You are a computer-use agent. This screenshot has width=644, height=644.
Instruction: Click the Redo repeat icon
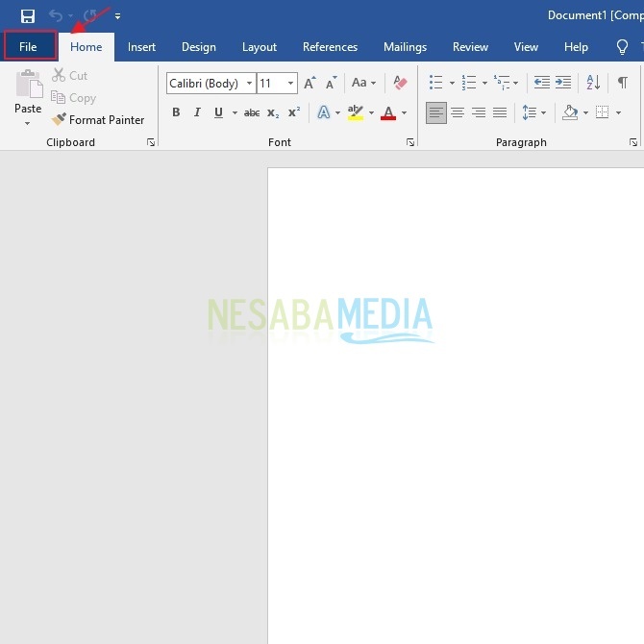pyautogui.click(x=90, y=16)
